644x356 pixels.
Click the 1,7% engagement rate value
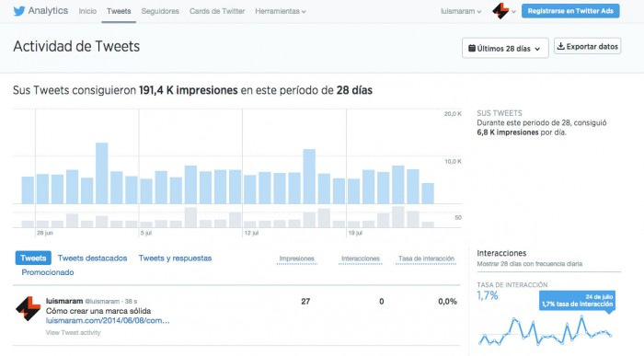[488, 295]
